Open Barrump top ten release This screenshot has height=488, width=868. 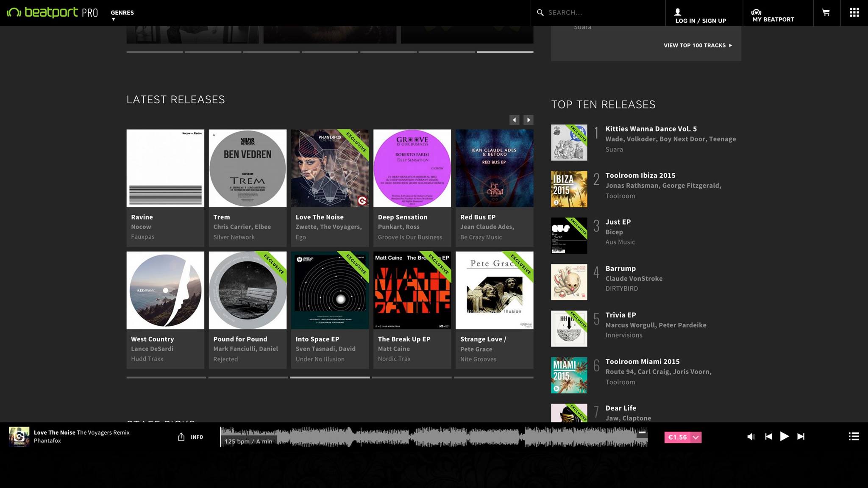pyautogui.click(x=620, y=269)
